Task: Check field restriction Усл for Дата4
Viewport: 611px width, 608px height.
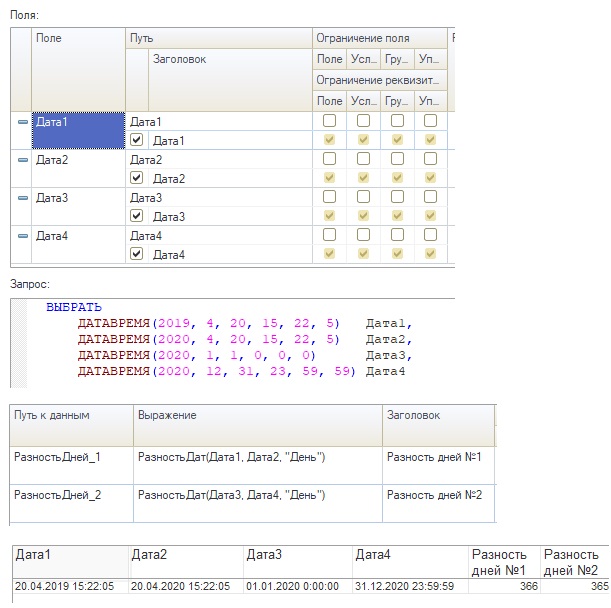Action: tap(364, 235)
